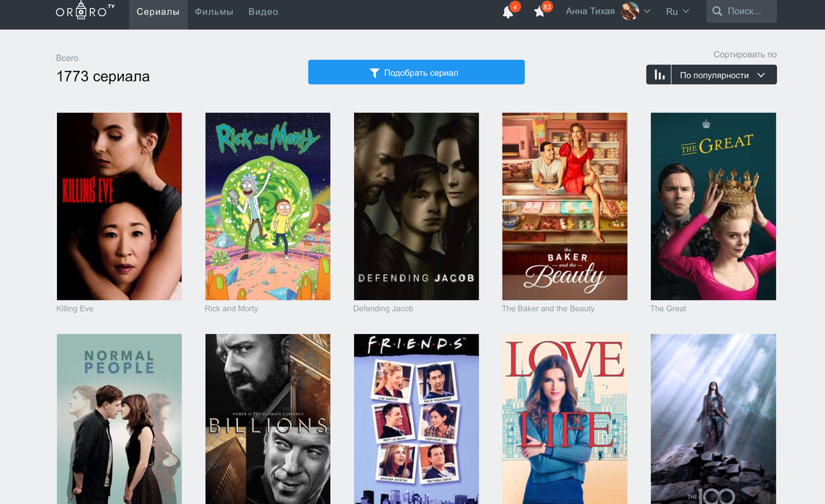Click the Defending Jacob title link
825x504 pixels.
[x=383, y=309]
